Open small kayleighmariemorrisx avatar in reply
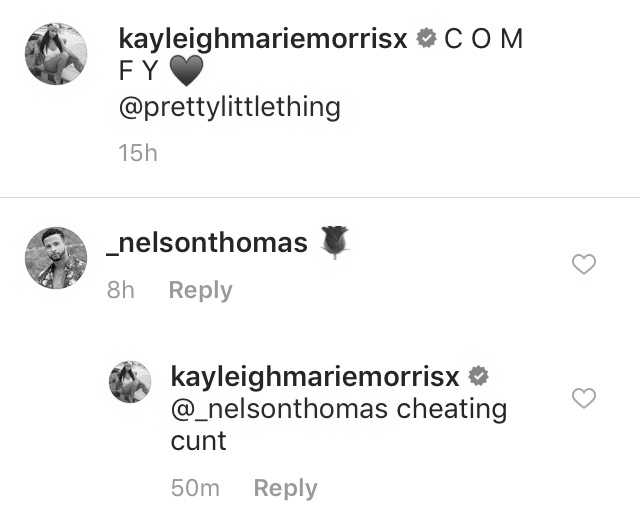Image resolution: width=640 pixels, height=513 pixels. 130,382
